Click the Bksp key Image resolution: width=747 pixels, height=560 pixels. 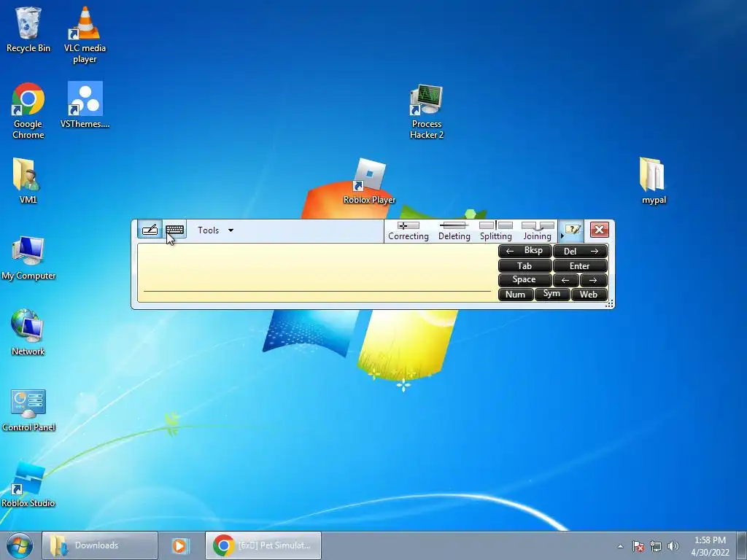click(x=525, y=251)
